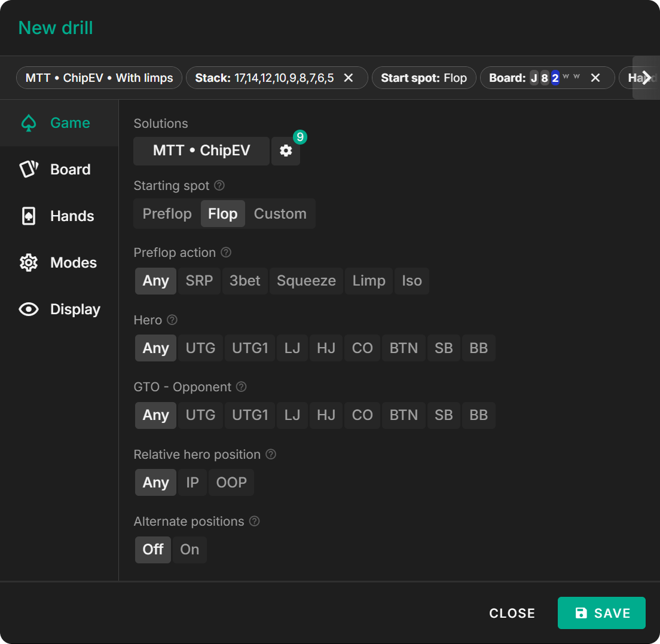Pick UTG1 for GTO Opponent
This screenshot has width=660, height=644.
click(250, 415)
